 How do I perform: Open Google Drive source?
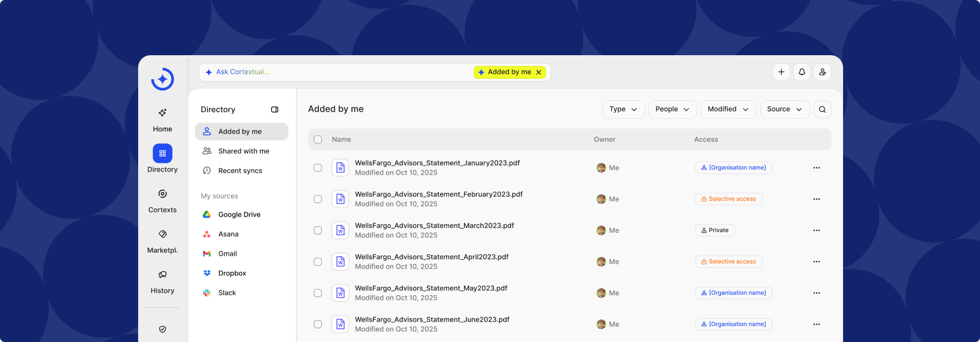point(239,215)
